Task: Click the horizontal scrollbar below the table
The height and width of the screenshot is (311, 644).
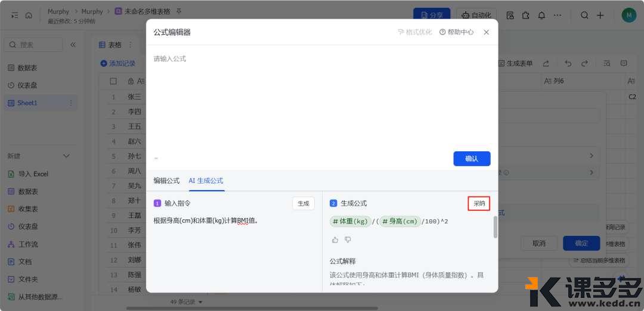Action: (x=253, y=308)
